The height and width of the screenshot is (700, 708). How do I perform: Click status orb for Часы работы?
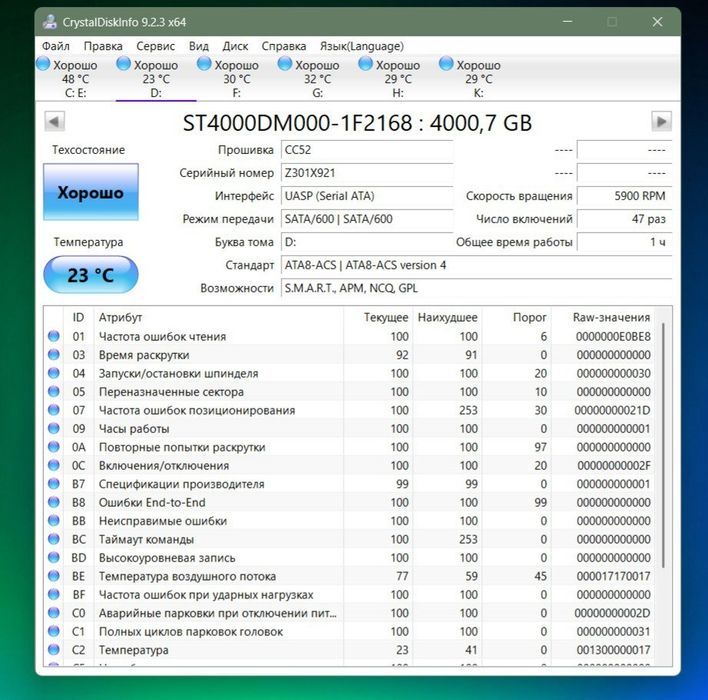(54, 428)
